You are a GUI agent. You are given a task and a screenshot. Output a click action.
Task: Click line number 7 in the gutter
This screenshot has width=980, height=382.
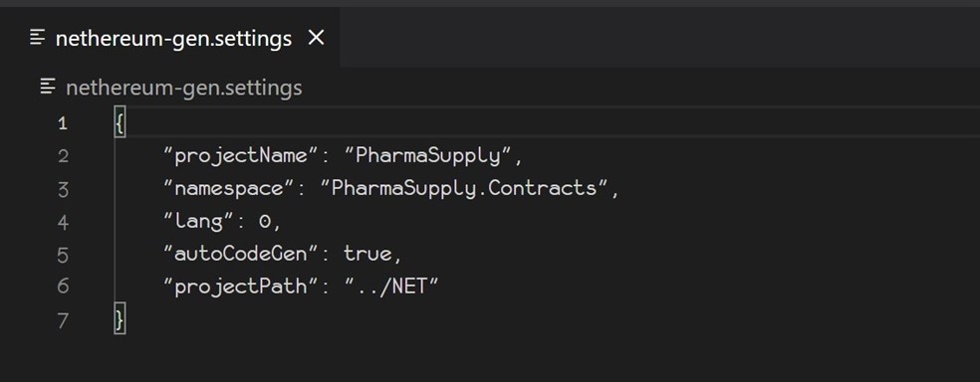(63, 319)
